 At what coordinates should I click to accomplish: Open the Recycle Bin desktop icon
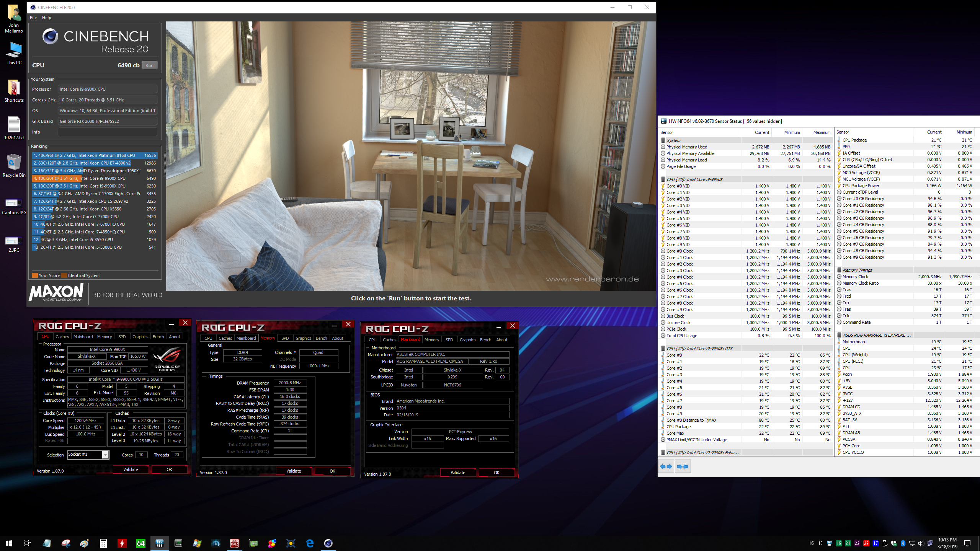pos(14,166)
